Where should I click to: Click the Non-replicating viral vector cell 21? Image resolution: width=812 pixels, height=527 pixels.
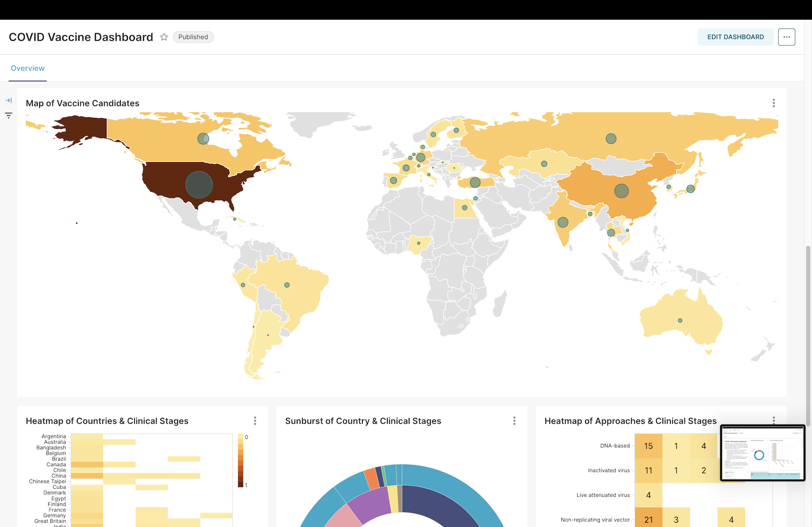[x=648, y=518]
